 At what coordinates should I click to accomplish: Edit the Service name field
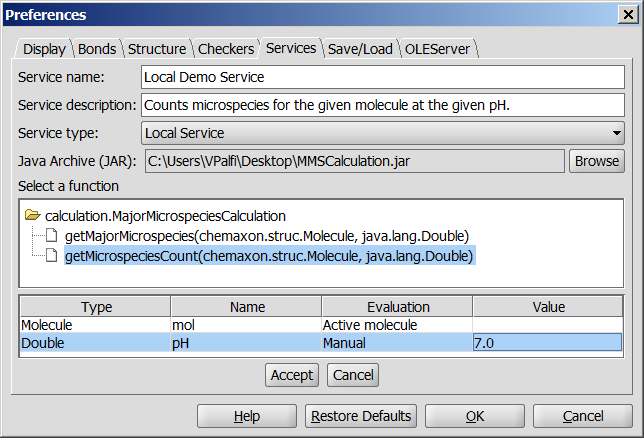(x=382, y=77)
